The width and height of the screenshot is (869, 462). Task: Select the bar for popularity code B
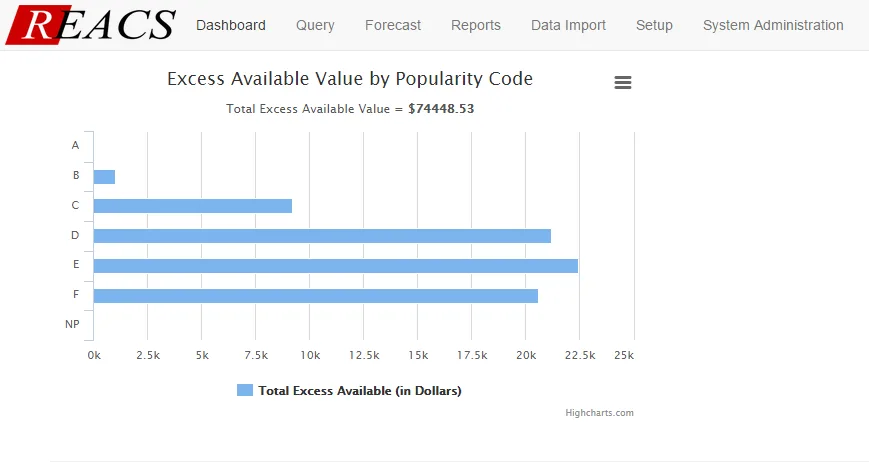coord(104,177)
